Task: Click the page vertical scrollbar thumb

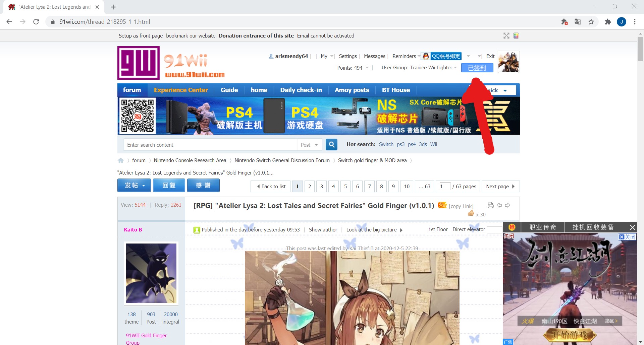Action: pos(640,49)
